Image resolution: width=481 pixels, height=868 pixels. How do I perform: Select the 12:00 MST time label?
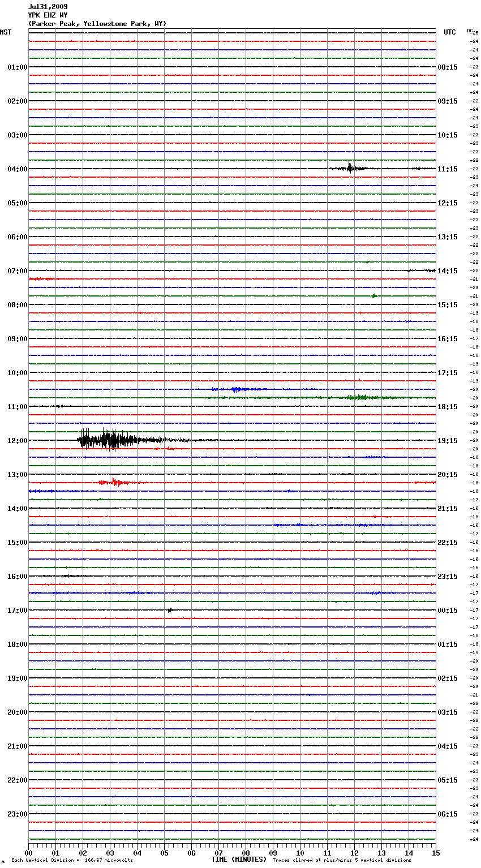tap(17, 441)
